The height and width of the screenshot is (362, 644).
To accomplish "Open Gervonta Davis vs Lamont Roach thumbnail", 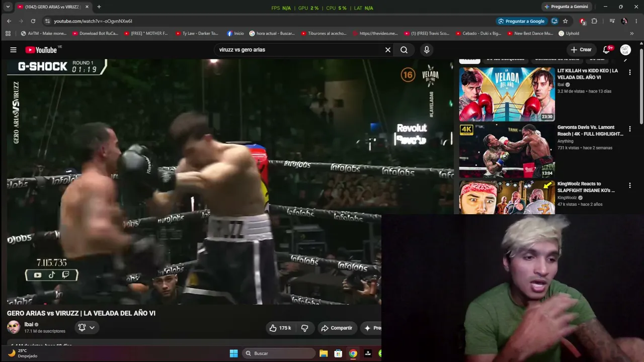I will coord(507,151).
